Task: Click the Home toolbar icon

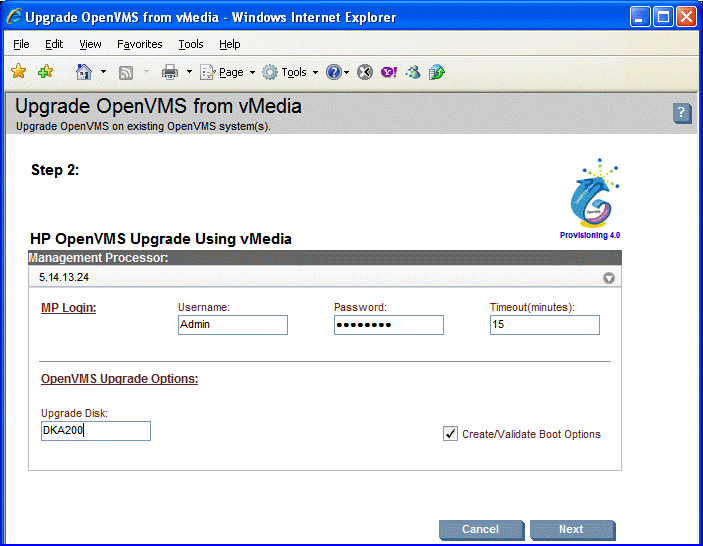Action: click(x=84, y=72)
